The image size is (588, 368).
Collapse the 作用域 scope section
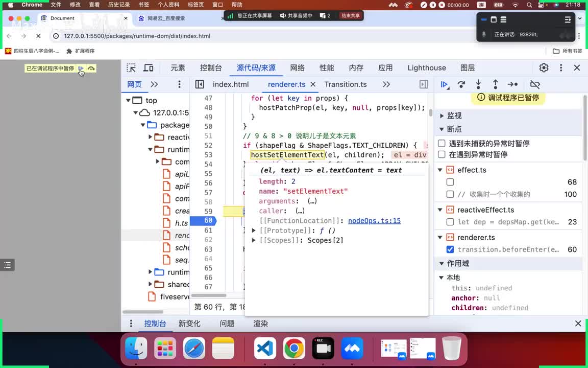(442, 264)
